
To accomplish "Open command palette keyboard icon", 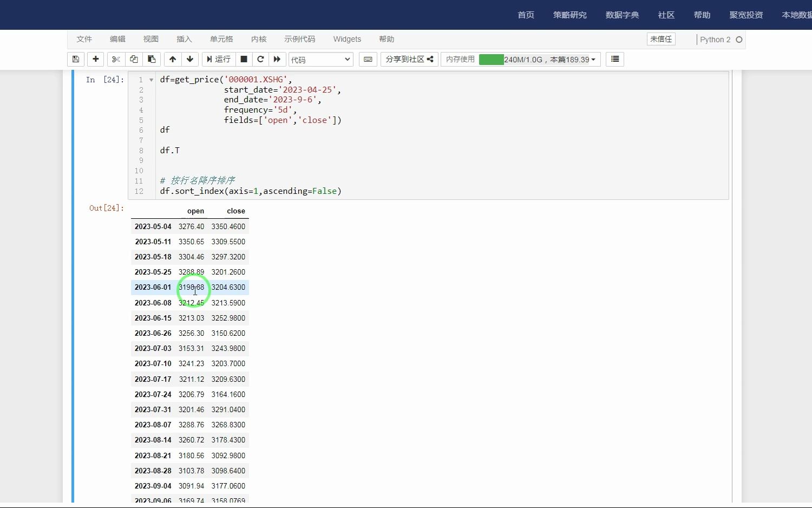I will tap(368, 59).
